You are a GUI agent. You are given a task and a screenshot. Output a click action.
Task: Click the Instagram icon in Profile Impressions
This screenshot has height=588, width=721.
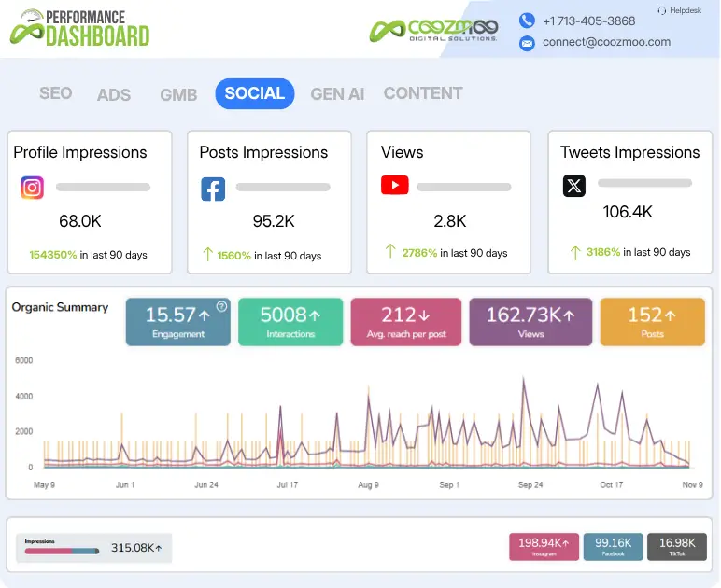pyautogui.click(x=32, y=188)
